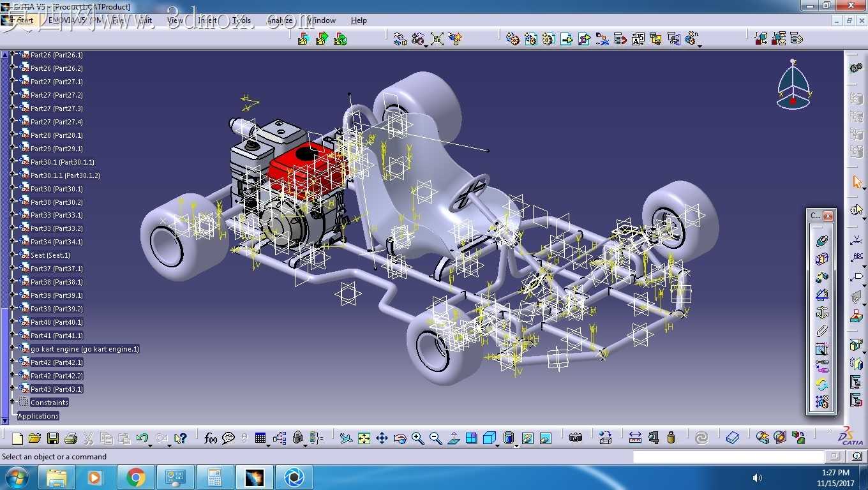Click the Capture camera icon
The image size is (868, 490).
click(x=576, y=438)
